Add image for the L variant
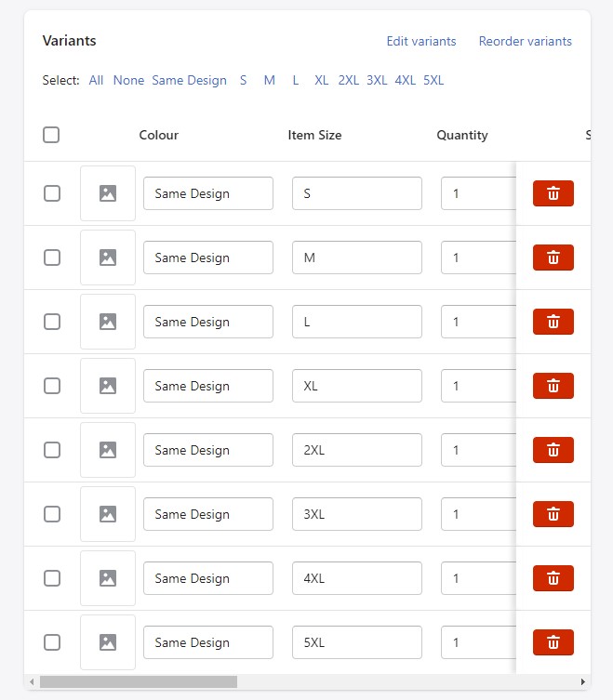613x700 pixels. 108,322
